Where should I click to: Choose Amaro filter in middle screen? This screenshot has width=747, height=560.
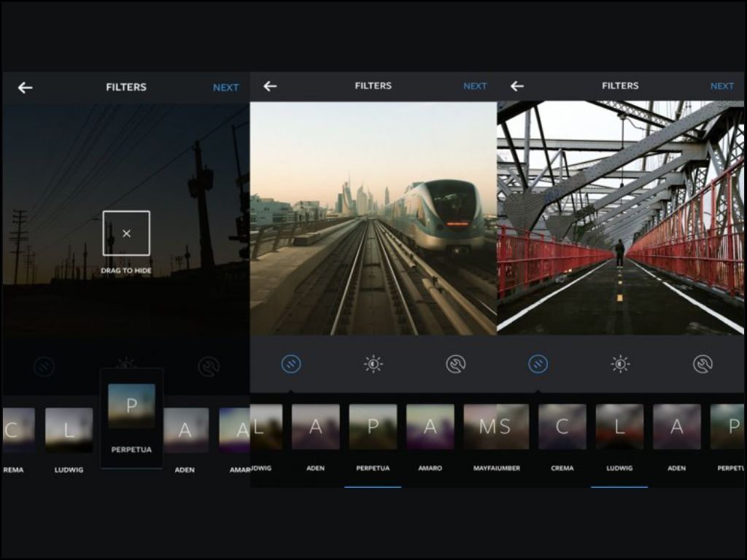(x=430, y=427)
